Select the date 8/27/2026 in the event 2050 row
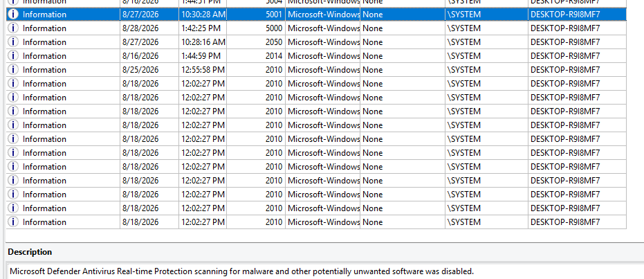 pos(140,42)
